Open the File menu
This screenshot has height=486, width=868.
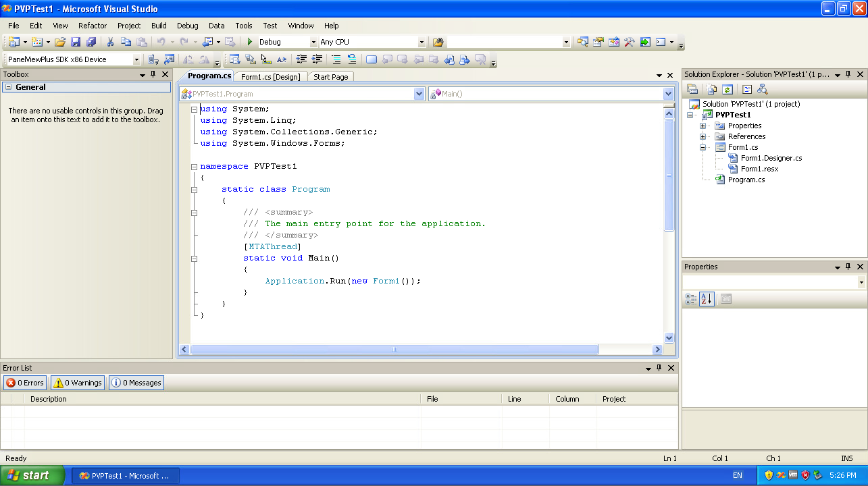click(14, 26)
